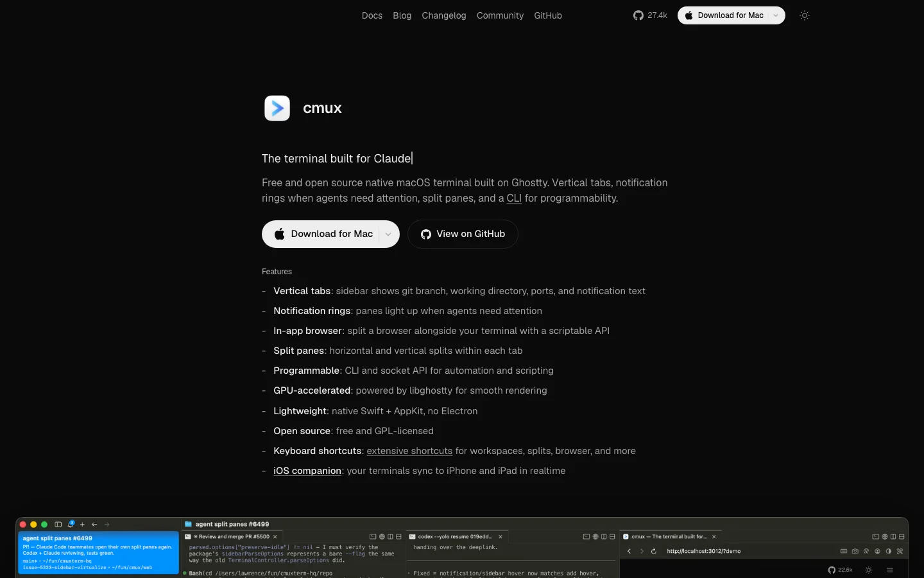Click Apple logo on hero Download for Mac button

(x=280, y=234)
